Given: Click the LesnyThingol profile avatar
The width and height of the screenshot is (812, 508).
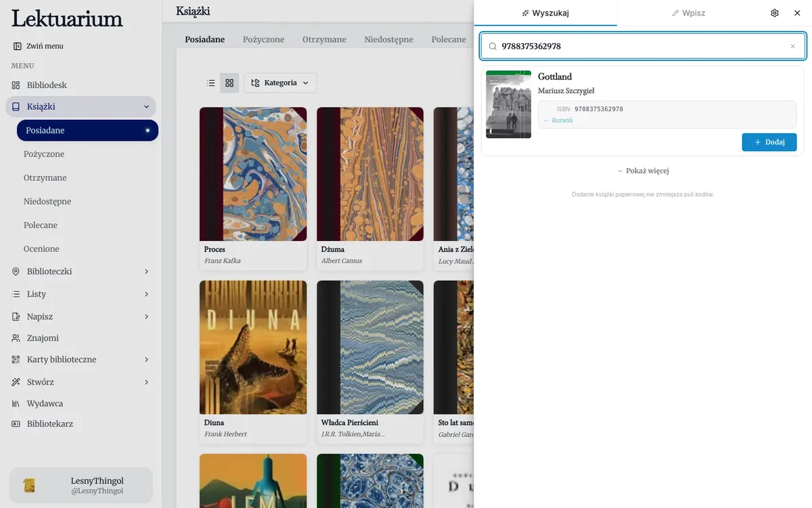Looking at the screenshot, I should (29, 485).
